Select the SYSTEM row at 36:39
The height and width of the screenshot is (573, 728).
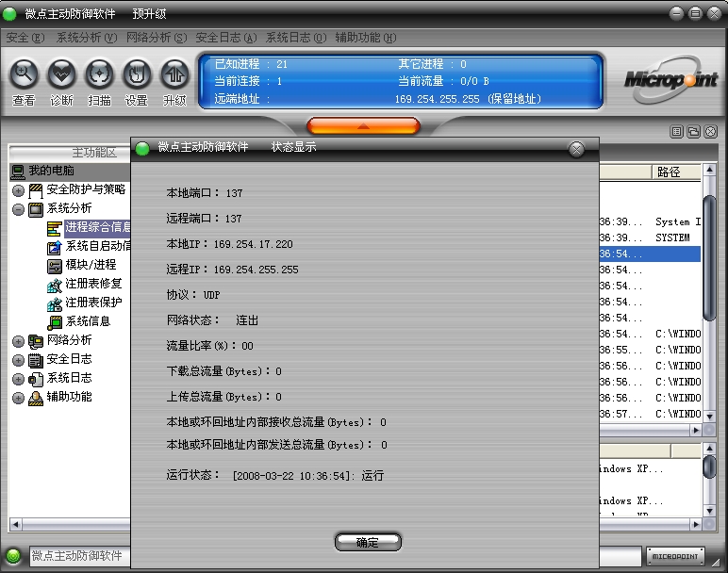(x=650, y=237)
